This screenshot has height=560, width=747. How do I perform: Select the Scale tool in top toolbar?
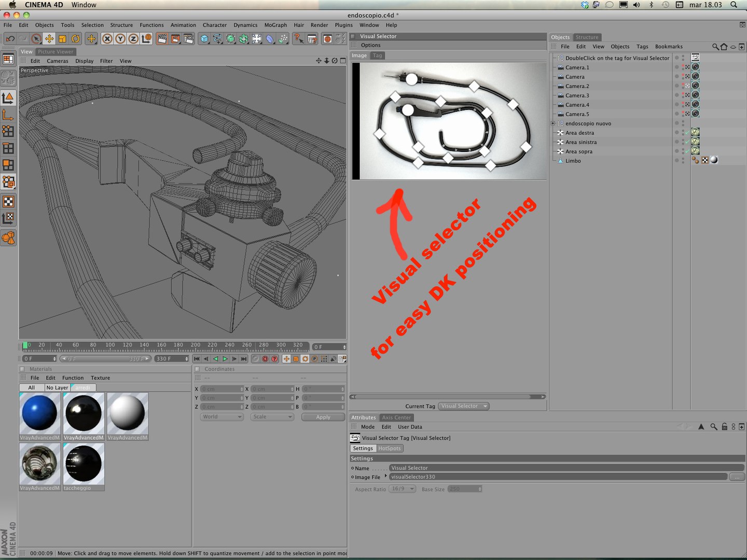pyautogui.click(x=63, y=39)
